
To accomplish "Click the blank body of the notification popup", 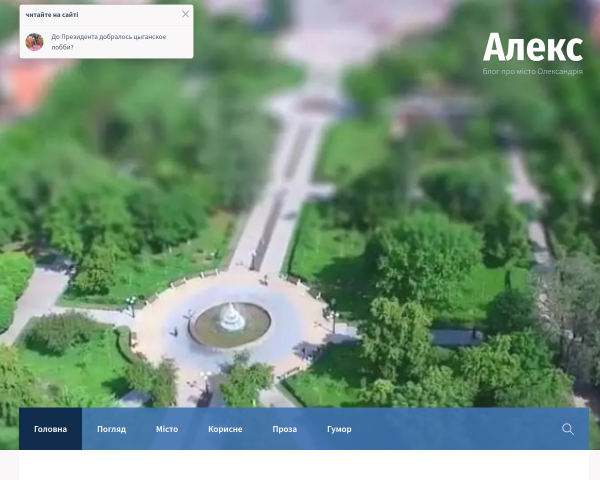I will click(x=180, y=40).
